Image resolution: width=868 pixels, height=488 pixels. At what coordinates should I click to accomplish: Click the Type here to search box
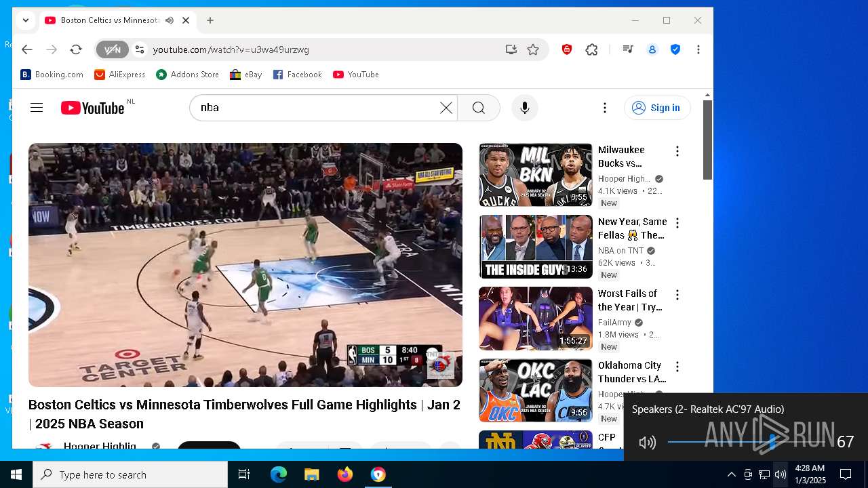coord(130,474)
